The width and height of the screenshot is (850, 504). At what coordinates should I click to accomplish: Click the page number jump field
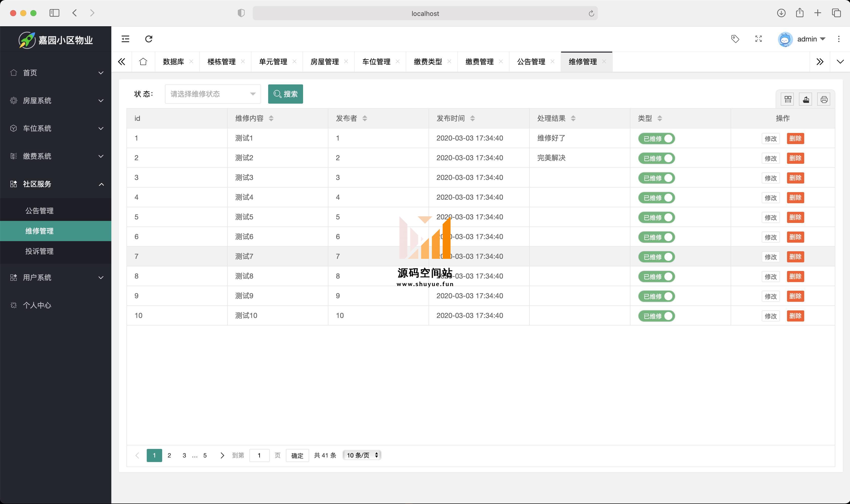click(259, 455)
